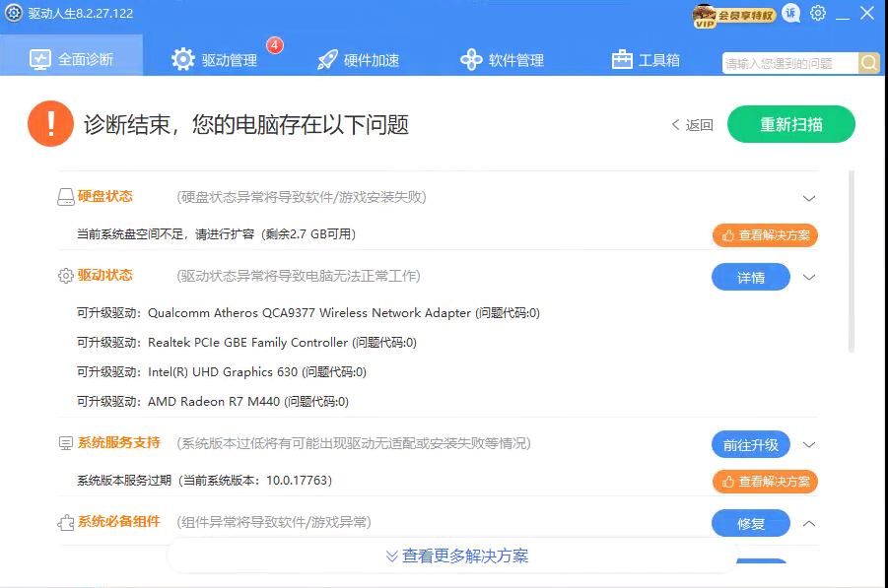
Task: Click the 硬盘状态 disk icon
Action: (x=66, y=197)
